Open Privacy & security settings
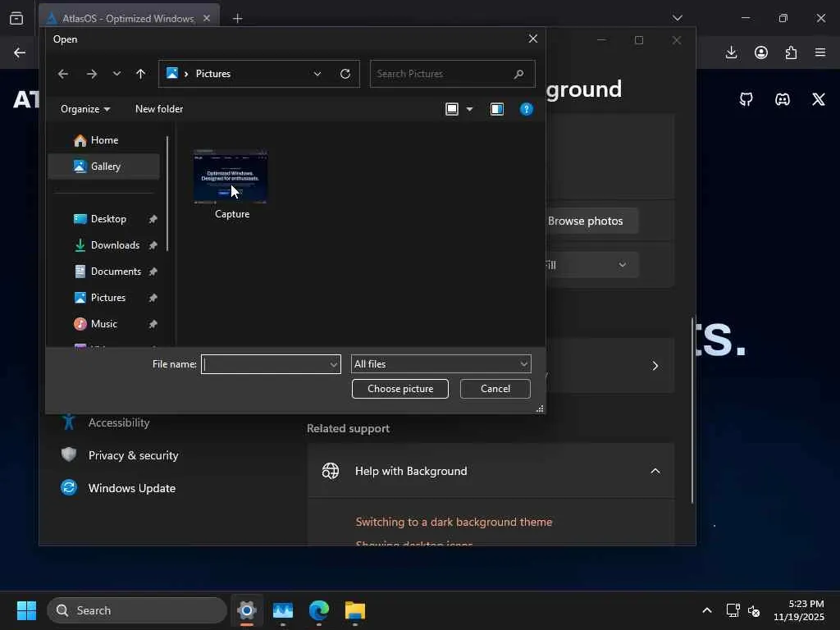This screenshot has height=630, width=840. [x=133, y=455]
